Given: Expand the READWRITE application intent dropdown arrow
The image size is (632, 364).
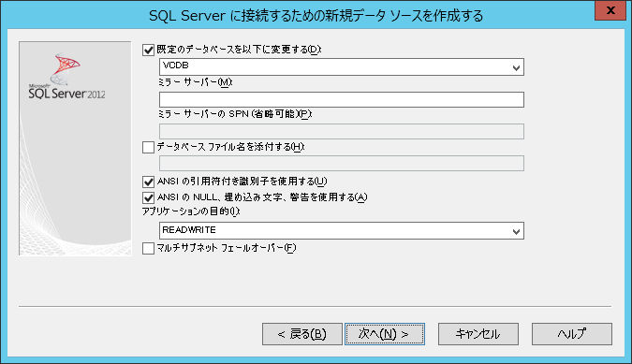Looking at the screenshot, I should (x=516, y=231).
